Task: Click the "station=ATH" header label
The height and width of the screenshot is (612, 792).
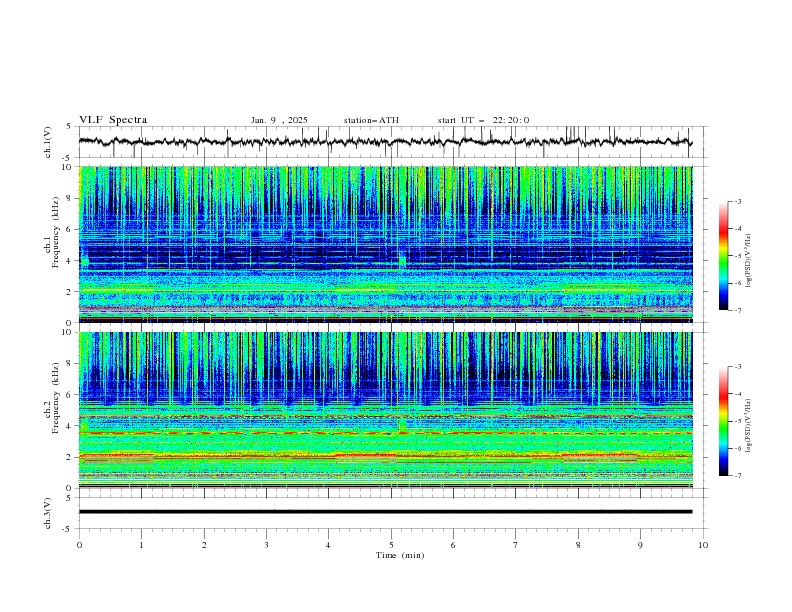Action: point(371,120)
